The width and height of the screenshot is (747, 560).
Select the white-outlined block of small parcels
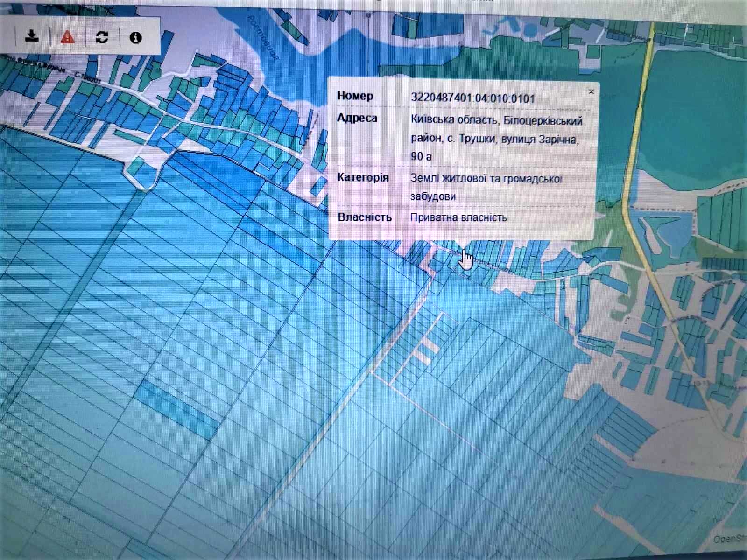point(415,349)
